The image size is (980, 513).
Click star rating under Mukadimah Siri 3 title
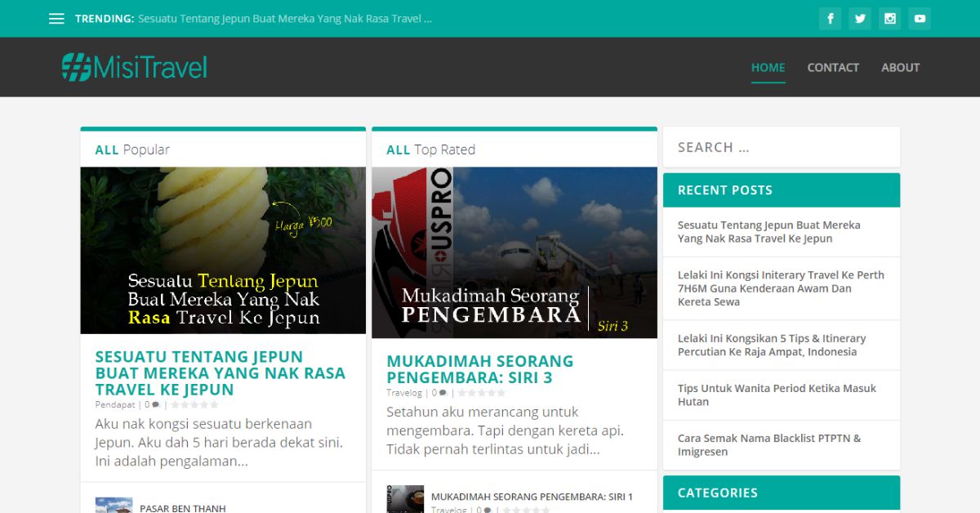coord(481,393)
